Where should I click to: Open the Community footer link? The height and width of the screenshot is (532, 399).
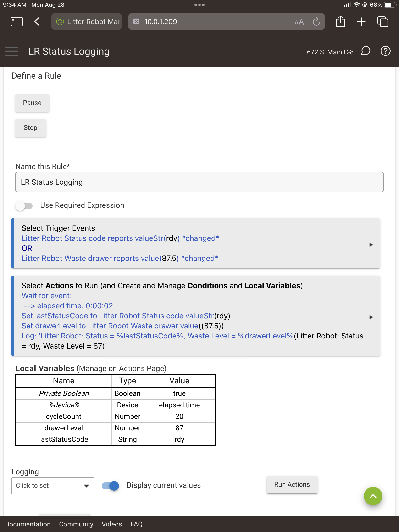76,524
